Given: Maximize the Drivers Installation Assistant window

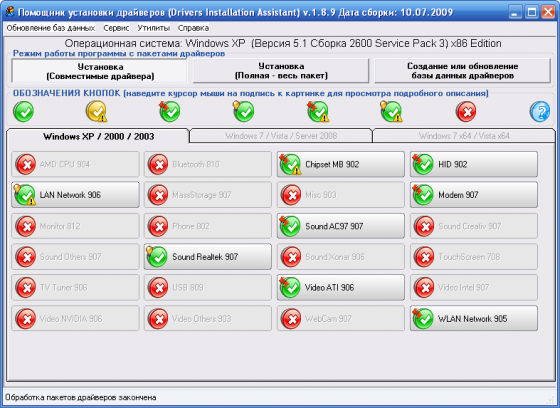Looking at the screenshot, I should point(532,12).
